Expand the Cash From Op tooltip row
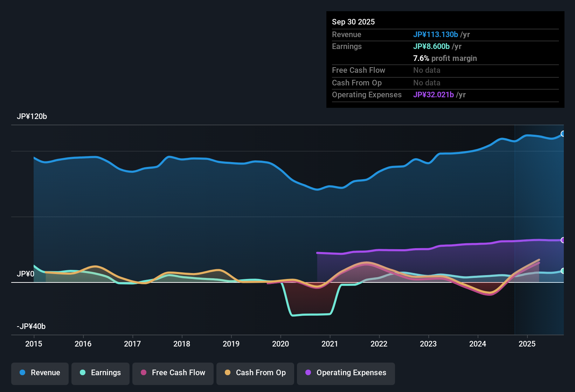 point(357,83)
